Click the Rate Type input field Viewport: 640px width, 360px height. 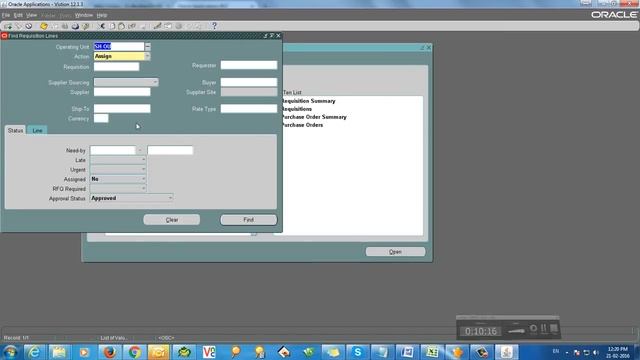pyautogui.click(x=249, y=109)
